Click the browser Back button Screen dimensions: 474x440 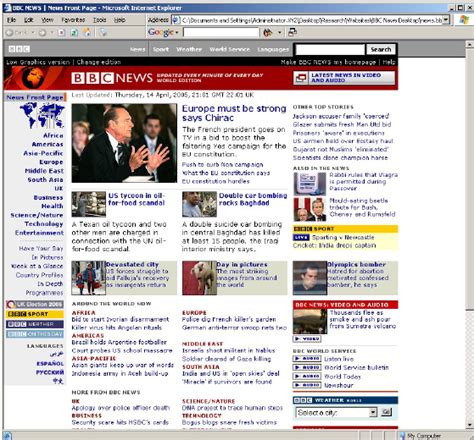point(16,33)
